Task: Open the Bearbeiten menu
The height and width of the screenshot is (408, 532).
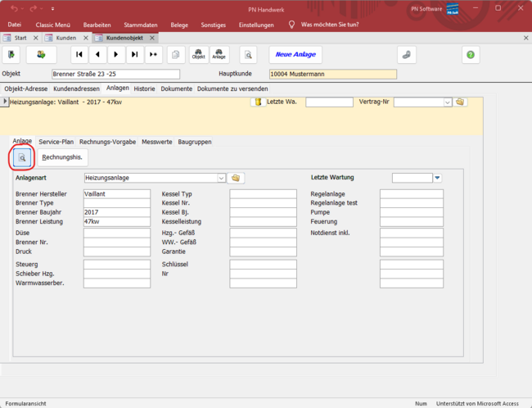Action: point(97,25)
